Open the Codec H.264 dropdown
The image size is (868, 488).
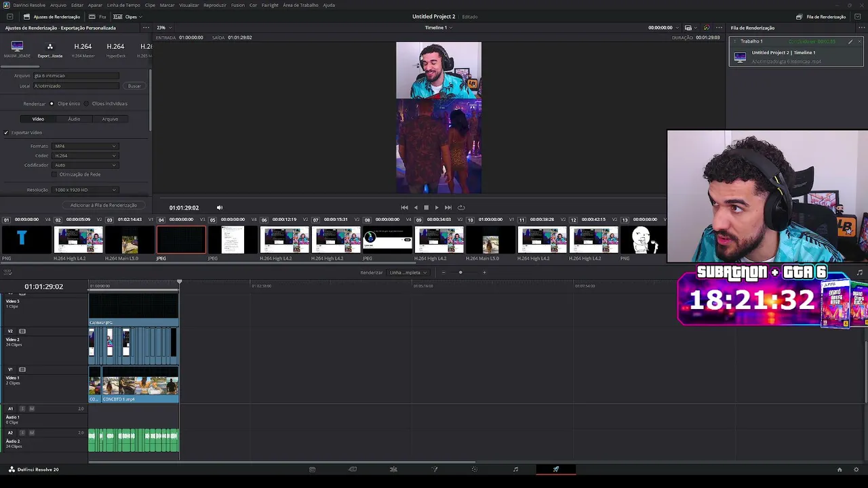coord(85,156)
